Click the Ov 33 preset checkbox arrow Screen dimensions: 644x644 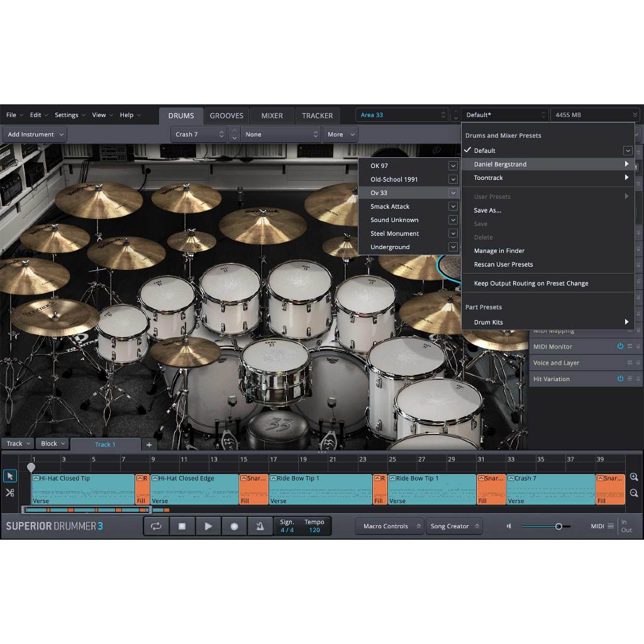(453, 193)
